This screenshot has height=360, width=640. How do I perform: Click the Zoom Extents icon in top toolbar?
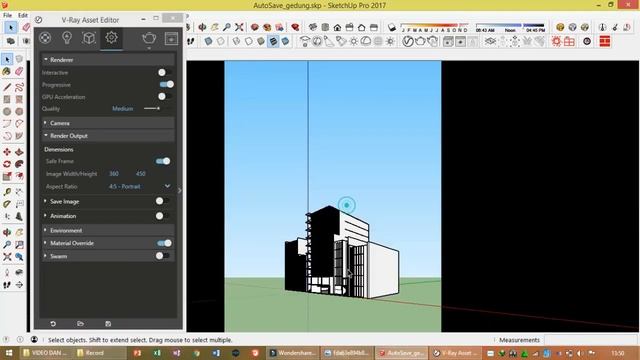click(x=239, y=27)
